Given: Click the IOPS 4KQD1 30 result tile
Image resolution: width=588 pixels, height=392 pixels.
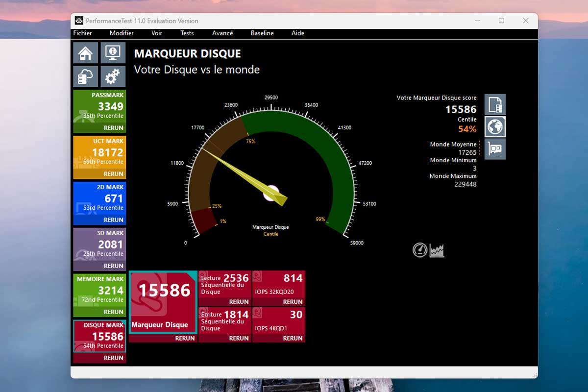Looking at the screenshot, I should coord(279,320).
